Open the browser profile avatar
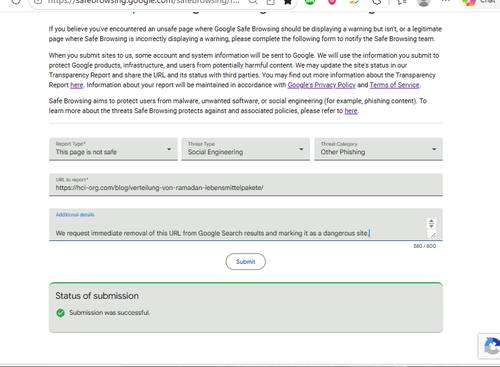The width and height of the screenshot is (500, 367). pos(424,2)
